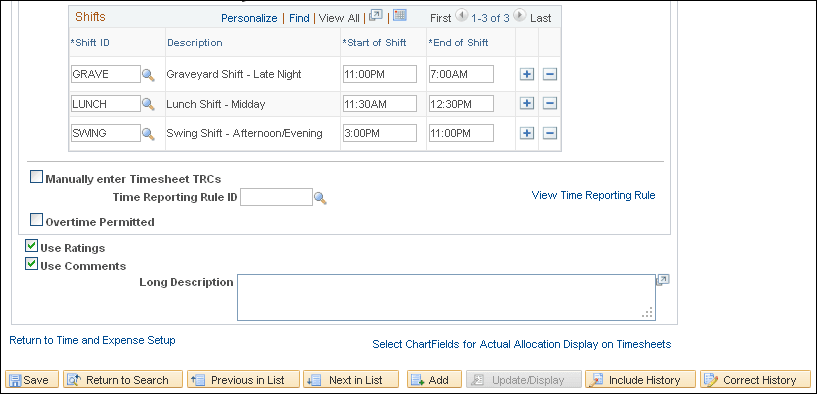This screenshot has height=394, width=817.
Task: Open View Time Reporting Rule link
Action: 593,195
